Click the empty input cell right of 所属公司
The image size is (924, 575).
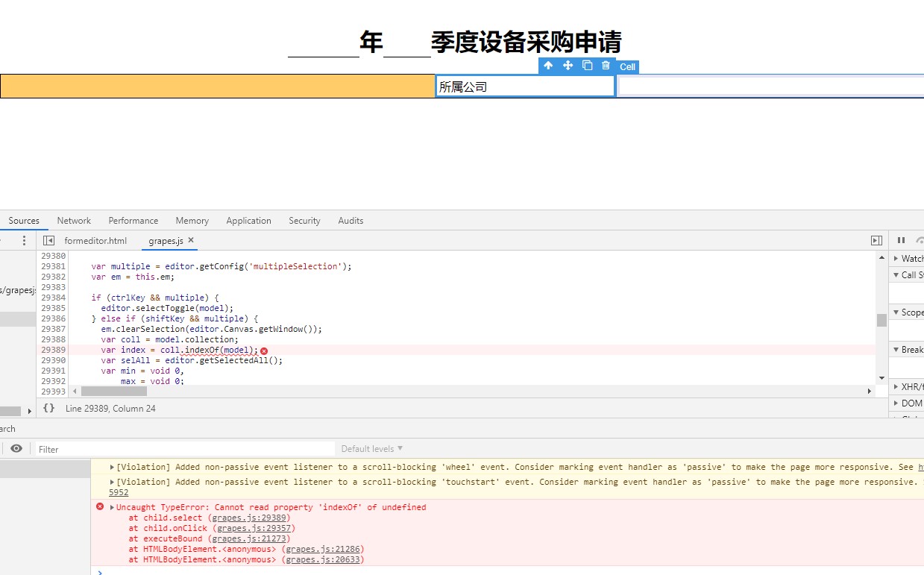[771, 87]
